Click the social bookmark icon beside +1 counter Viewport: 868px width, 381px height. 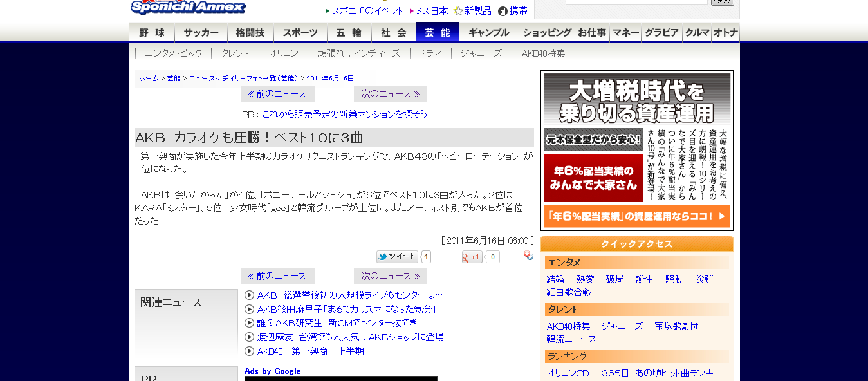pyautogui.click(x=528, y=256)
